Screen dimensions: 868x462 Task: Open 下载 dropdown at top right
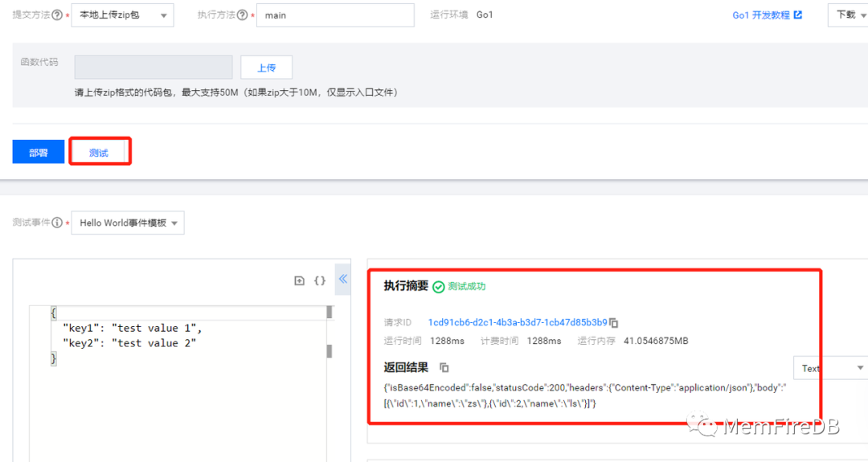pyautogui.click(x=848, y=15)
